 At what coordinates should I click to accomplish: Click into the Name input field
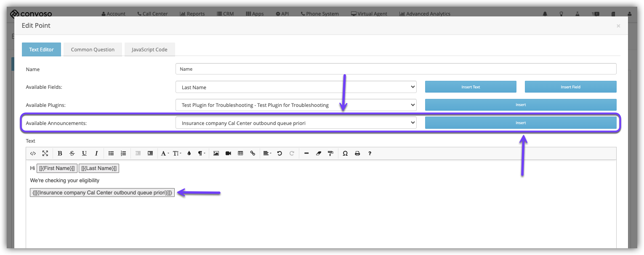point(396,69)
